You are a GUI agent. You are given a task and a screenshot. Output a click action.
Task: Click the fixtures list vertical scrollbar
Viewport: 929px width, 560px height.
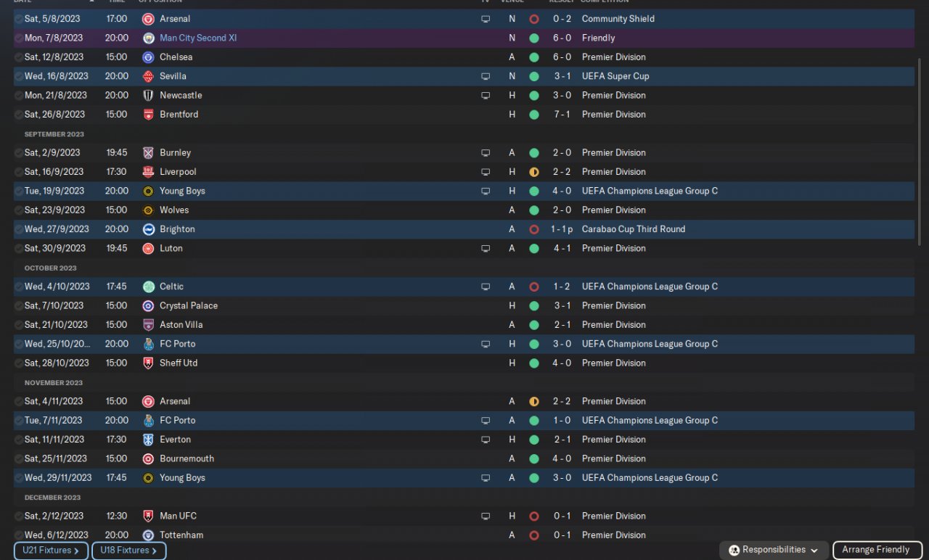pyautogui.click(x=920, y=145)
